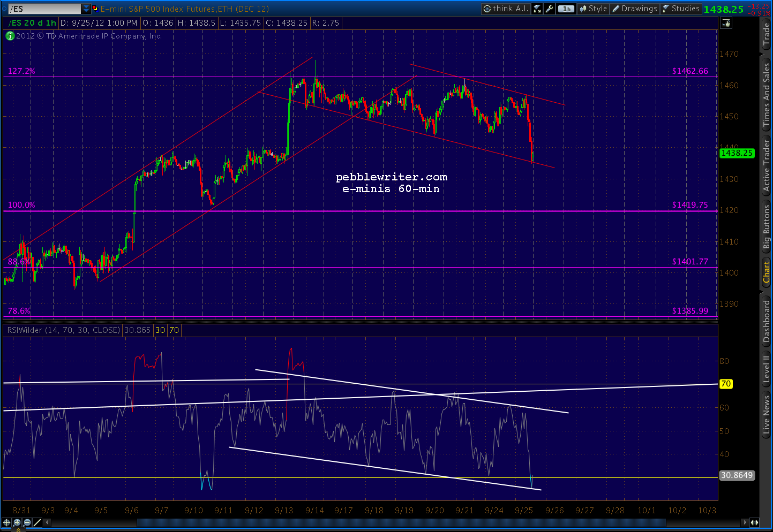Open the Active Trader tab
Viewport: 773px width, 532px height.
[767, 165]
